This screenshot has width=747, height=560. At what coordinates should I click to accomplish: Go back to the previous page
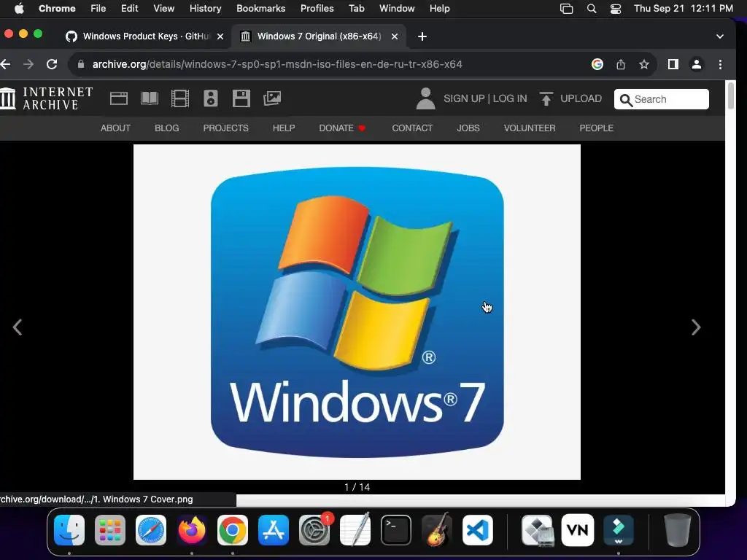(x=5, y=64)
